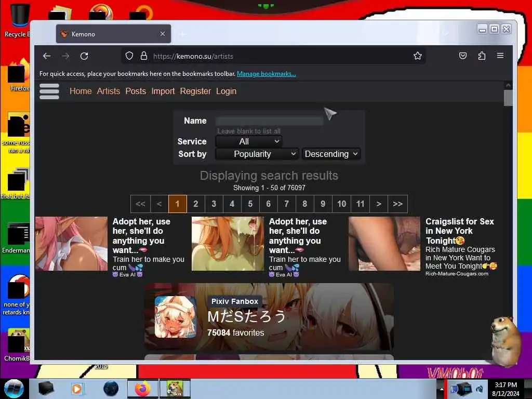532x399 pixels.
Task: Expand the Descending order dropdown
Action: 331,154
